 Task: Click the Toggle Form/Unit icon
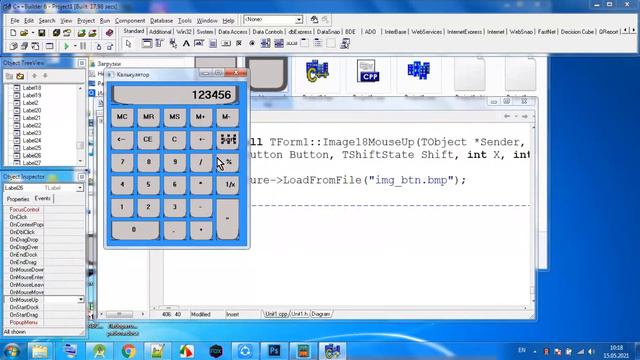tap(35, 46)
